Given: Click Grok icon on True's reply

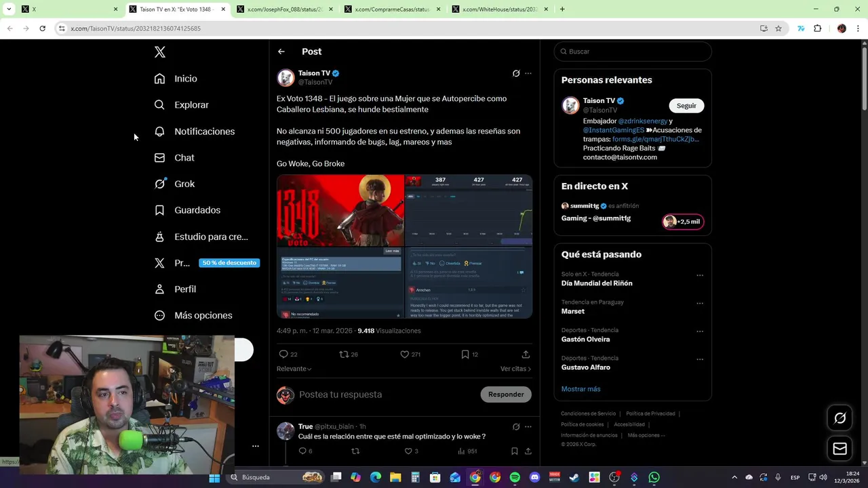Looking at the screenshot, I should (516, 426).
